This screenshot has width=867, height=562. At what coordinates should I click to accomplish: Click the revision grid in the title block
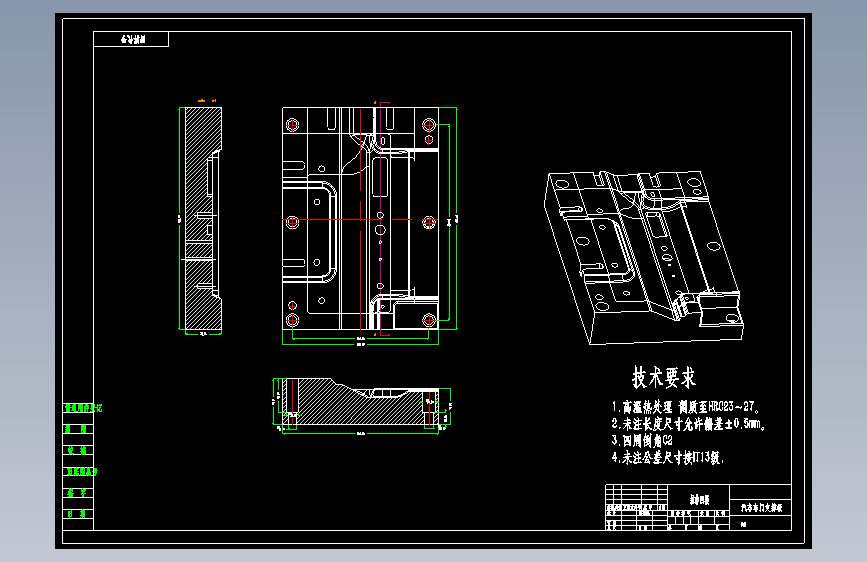point(636,495)
